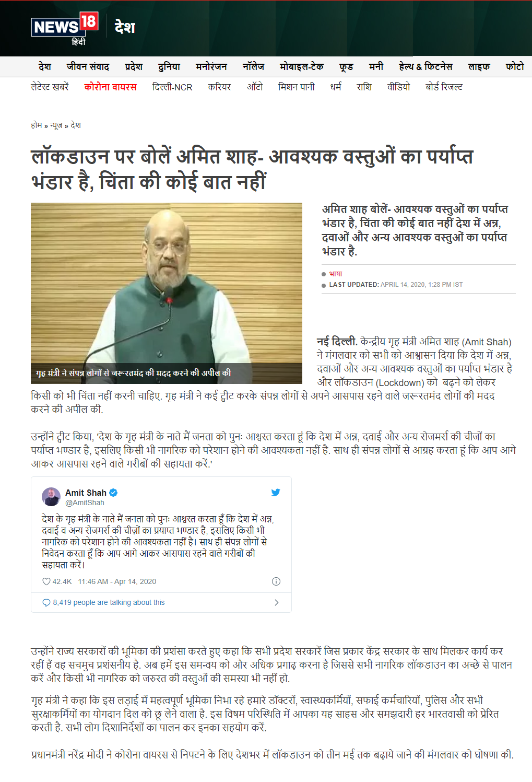
Task: Click the न्यूज breadcrumb link
Action: coord(56,125)
